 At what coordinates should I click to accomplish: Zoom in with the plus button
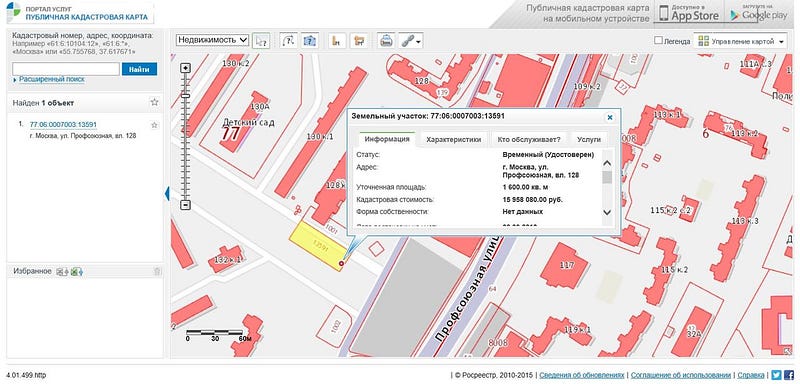coord(186,68)
